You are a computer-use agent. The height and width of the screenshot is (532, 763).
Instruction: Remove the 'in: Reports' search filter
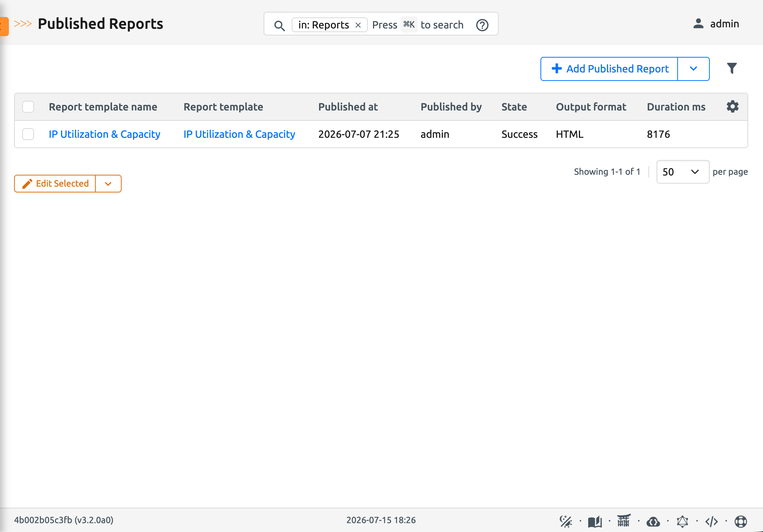point(358,25)
